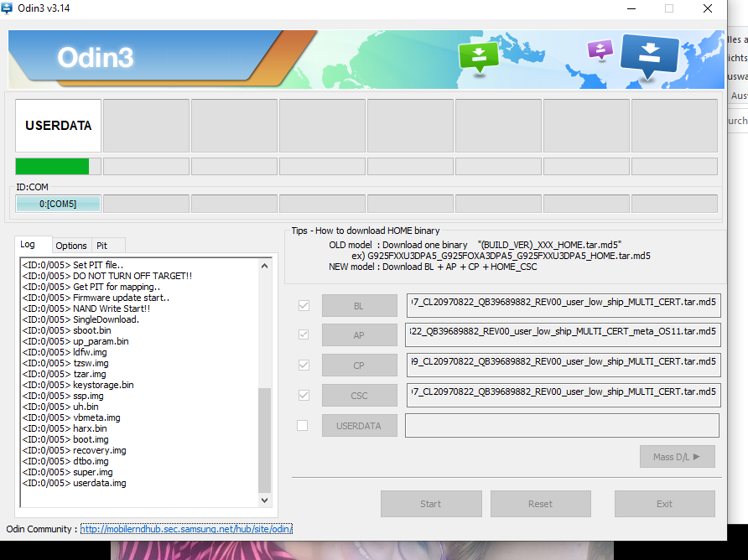The image size is (748, 560).
Task: Click the Reset button
Action: [541, 504]
